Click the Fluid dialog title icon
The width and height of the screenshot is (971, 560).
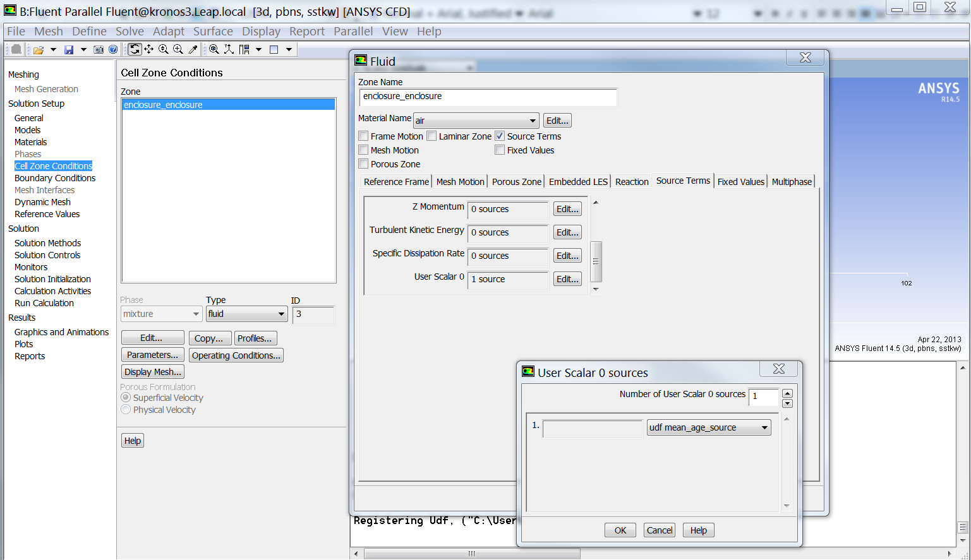point(361,61)
